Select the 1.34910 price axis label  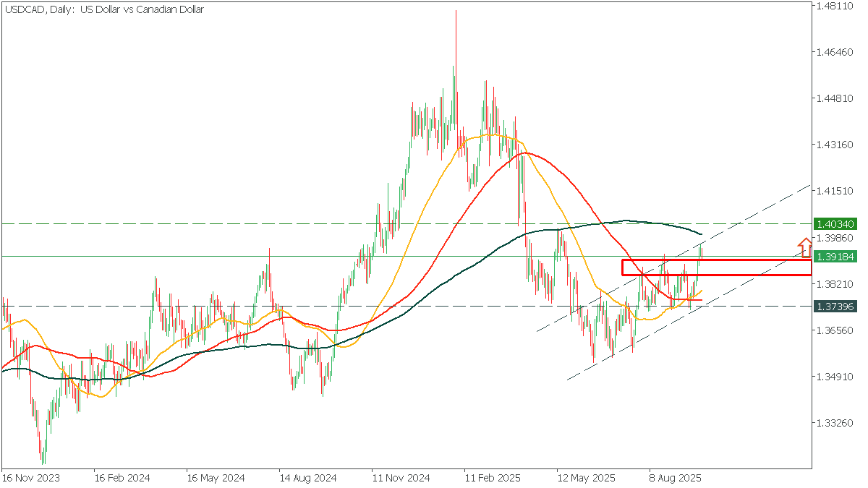point(833,377)
